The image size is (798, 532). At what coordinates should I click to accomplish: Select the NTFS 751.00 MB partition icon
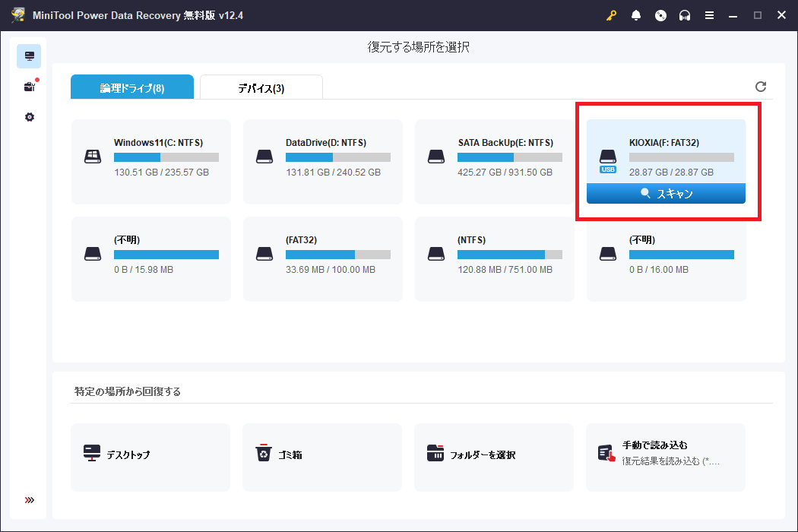(436, 254)
